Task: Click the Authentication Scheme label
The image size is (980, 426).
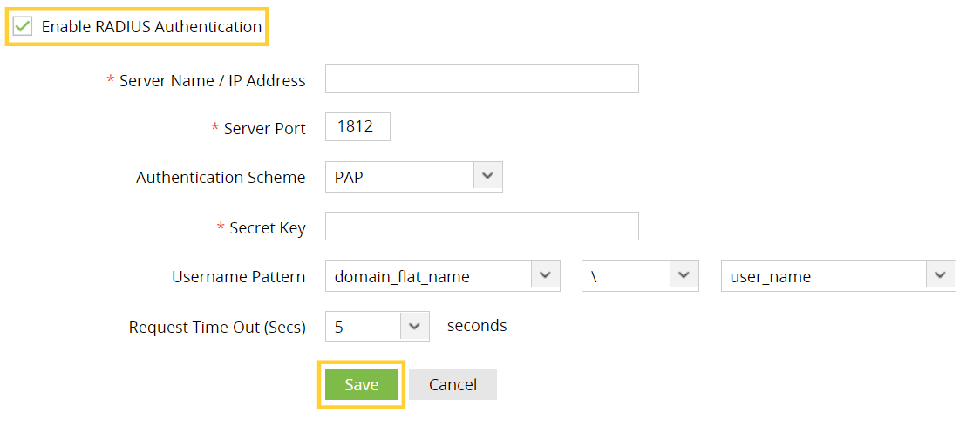Action: coord(221,178)
